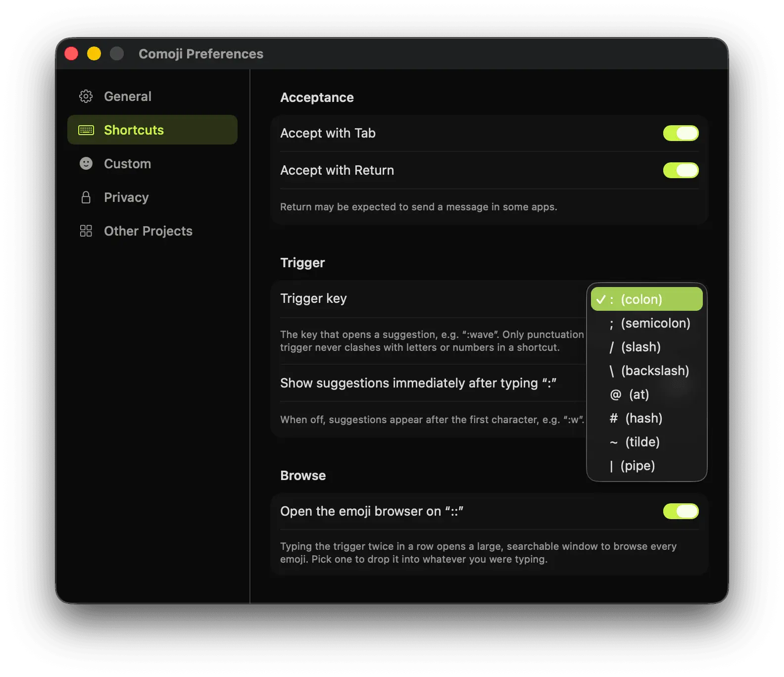Pick the slash trigger option
This screenshot has height=677, width=784.
pyautogui.click(x=646, y=347)
